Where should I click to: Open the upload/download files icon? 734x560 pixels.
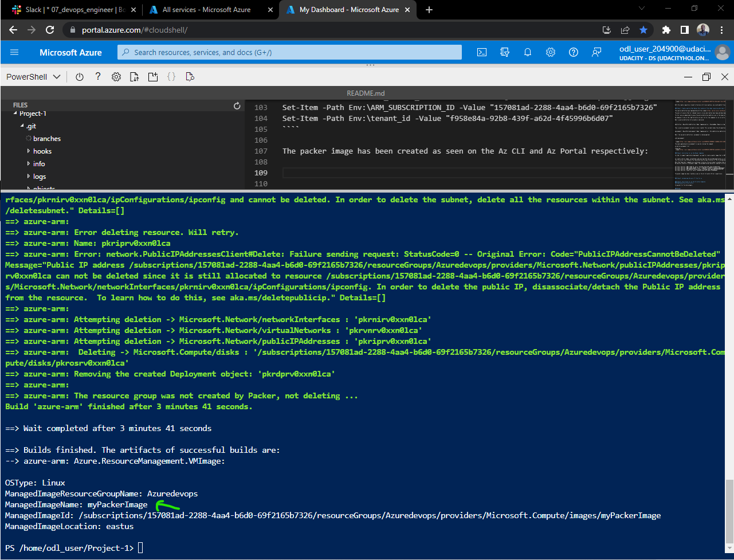tap(134, 76)
